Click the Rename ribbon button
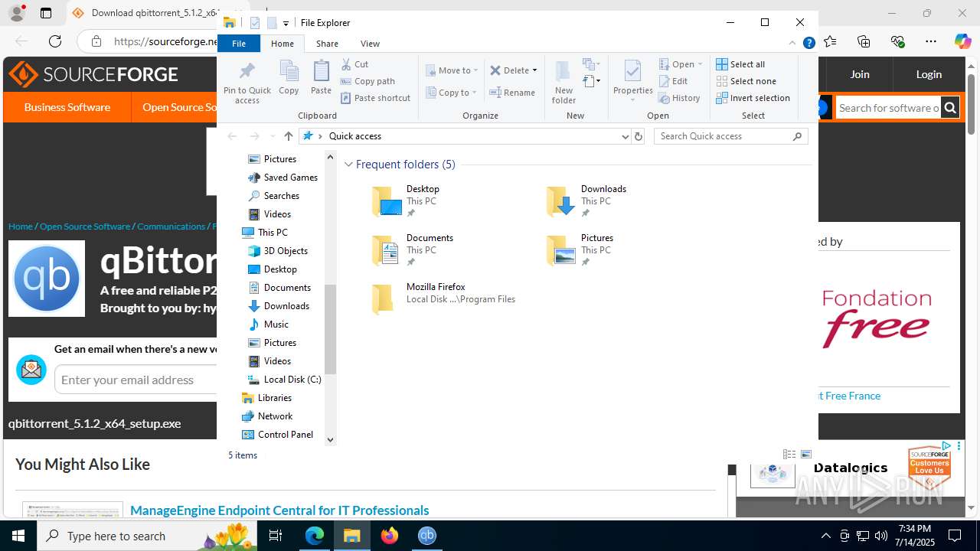 tap(512, 93)
